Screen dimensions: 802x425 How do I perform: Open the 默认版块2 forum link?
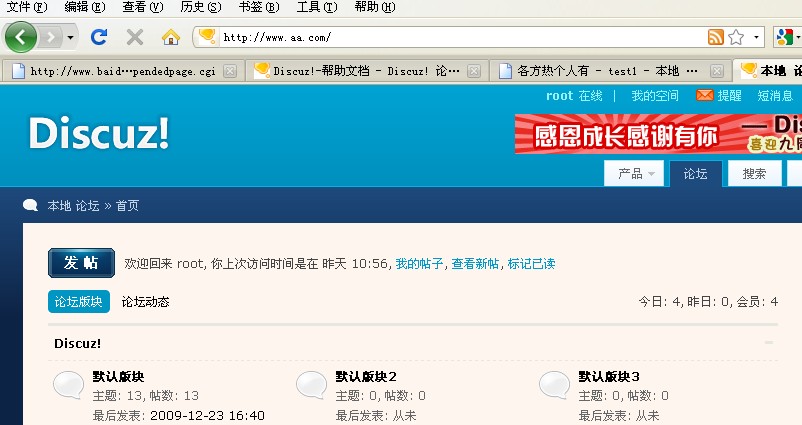tap(366, 376)
